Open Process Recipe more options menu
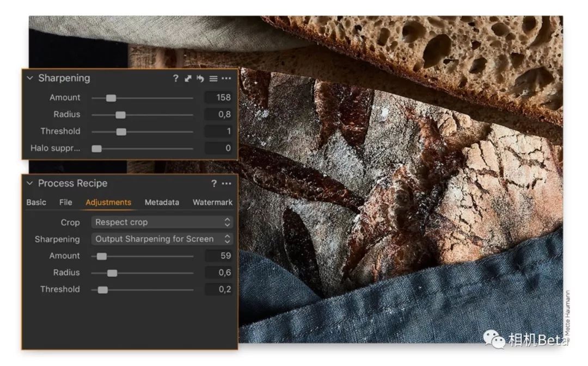588x366 pixels. [x=226, y=184]
